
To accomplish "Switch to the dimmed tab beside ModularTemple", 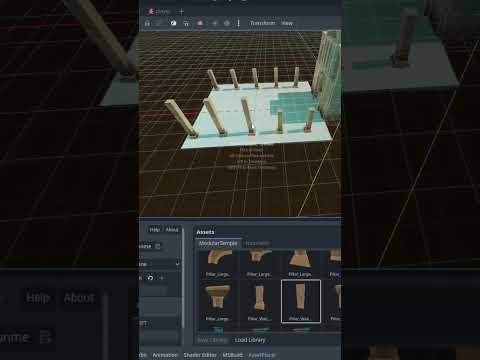I will click(x=257, y=243).
